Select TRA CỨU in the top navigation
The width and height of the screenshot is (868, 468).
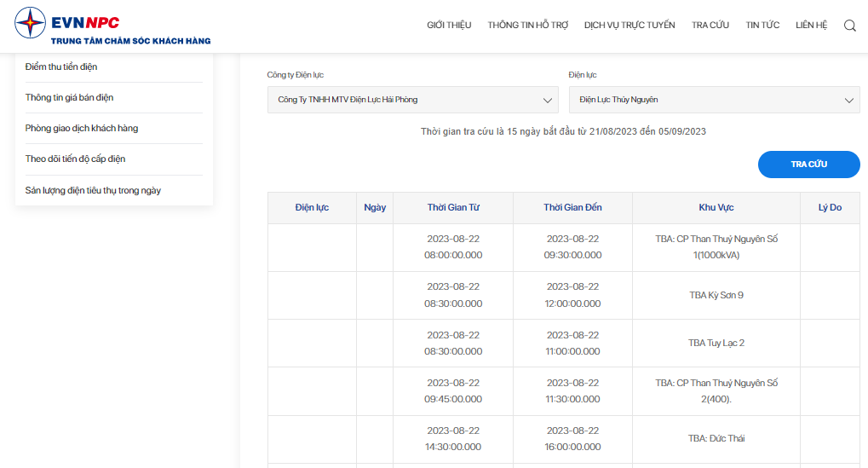click(710, 25)
